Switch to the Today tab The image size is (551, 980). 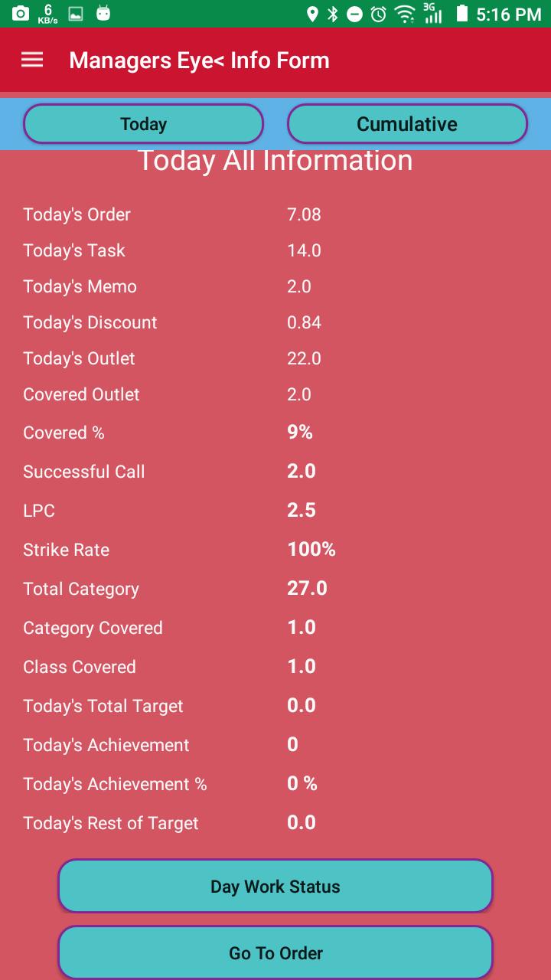coord(143,124)
